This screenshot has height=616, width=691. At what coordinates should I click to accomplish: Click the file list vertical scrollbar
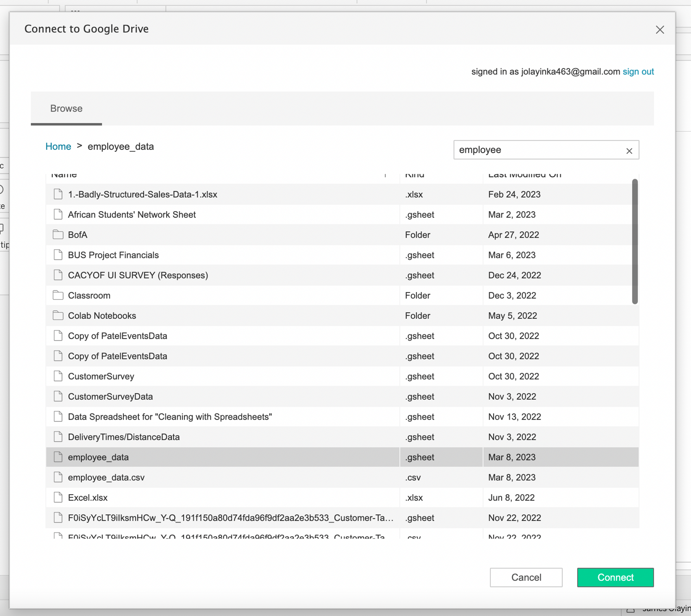(x=635, y=241)
